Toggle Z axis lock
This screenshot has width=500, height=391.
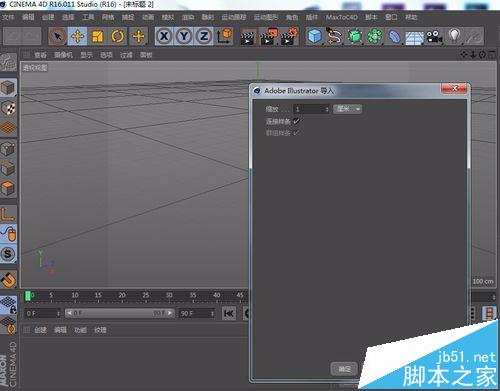(204, 36)
